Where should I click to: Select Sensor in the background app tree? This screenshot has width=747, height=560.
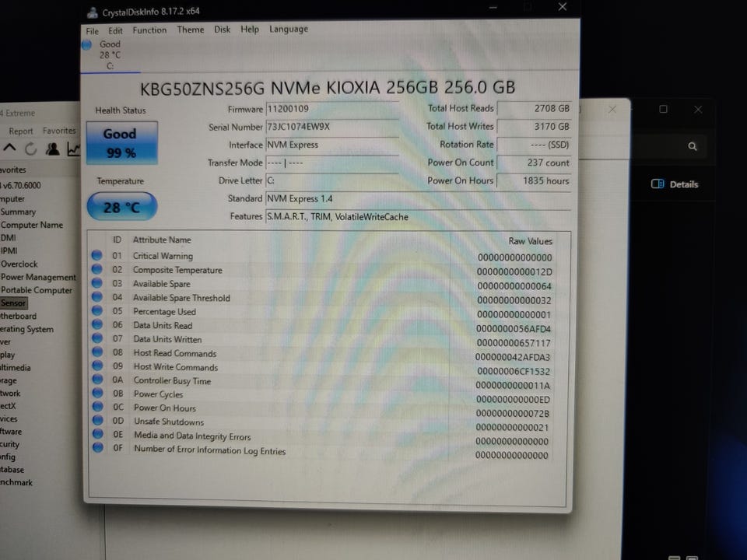pos(13,303)
